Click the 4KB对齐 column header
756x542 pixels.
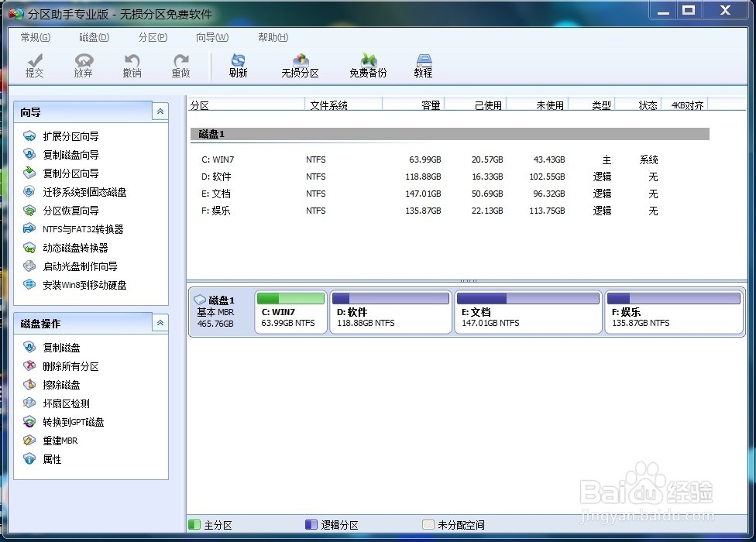(x=685, y=105)
